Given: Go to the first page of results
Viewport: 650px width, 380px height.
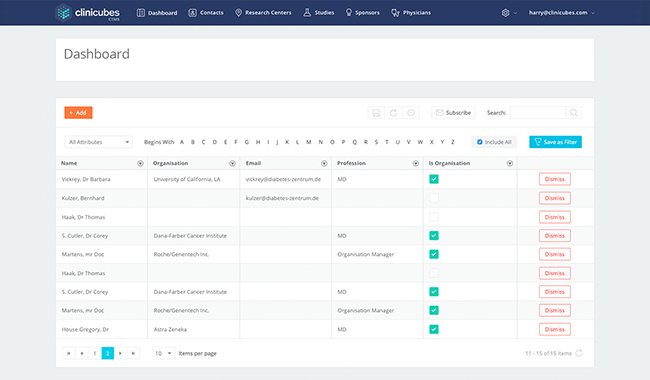Looking at the screenshot, I should pos(69,353).
